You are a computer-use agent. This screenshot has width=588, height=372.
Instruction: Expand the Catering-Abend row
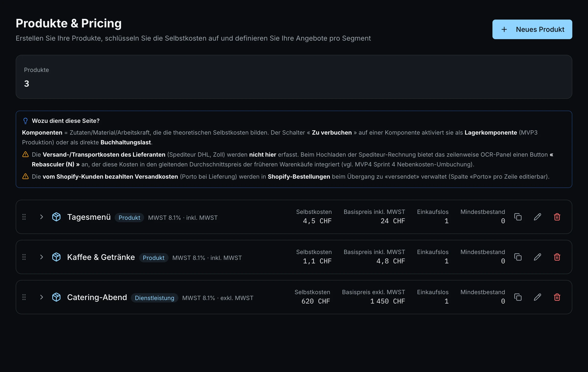tap(41, 297)
